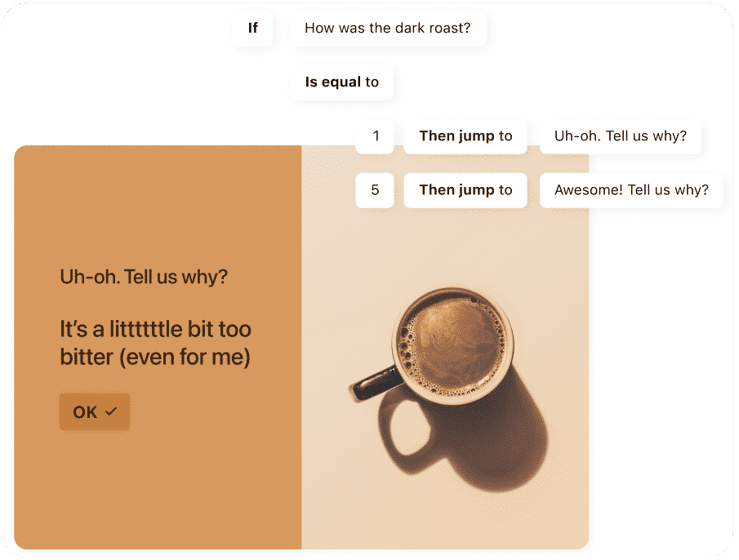Open the 'Is equal to' operator selector
Image resolution: width=739 pixels, height=560 pixels.
[x=341, y=82]
